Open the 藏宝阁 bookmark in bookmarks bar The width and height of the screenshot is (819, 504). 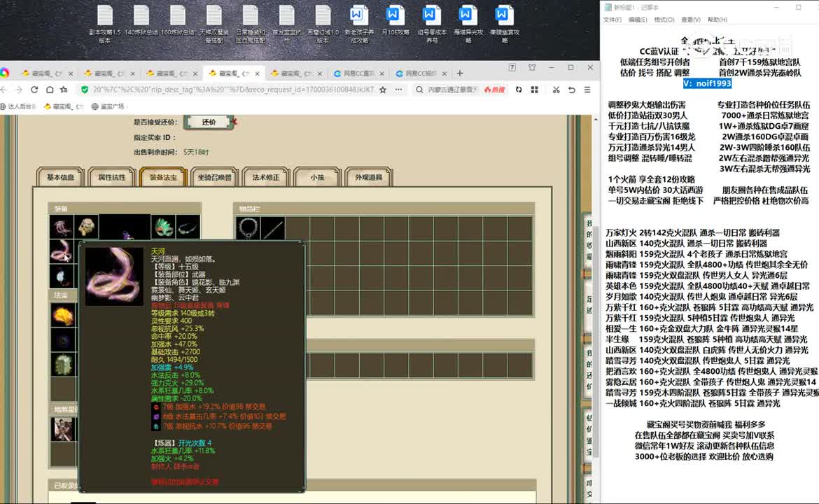click(64, 106)
